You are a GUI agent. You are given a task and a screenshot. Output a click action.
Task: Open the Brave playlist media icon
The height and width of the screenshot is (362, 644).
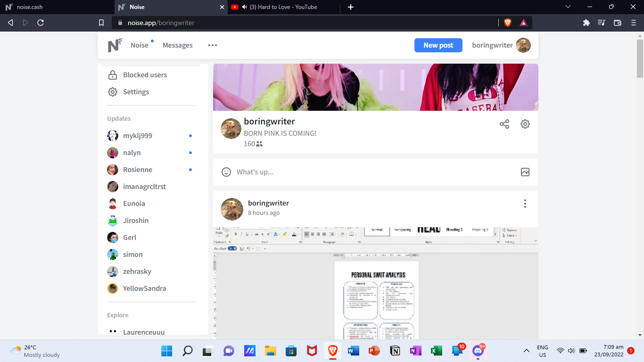pyautogui.click(x=602, y=23)
